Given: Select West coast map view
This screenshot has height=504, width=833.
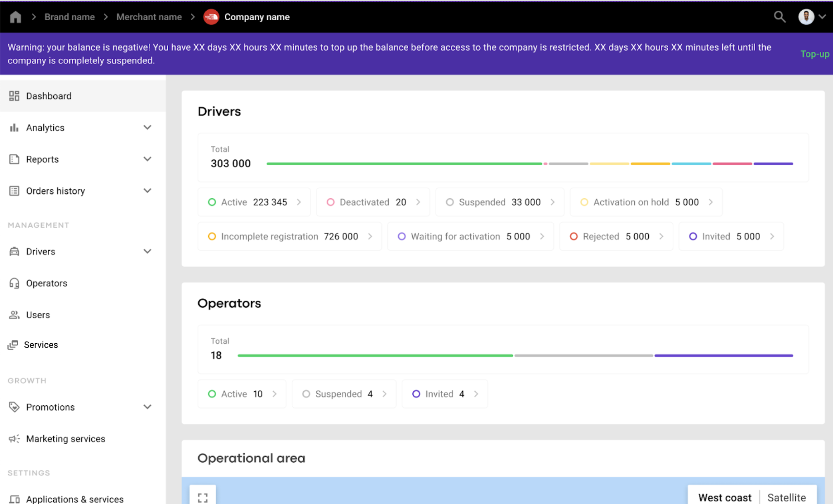Looking at the screenshot, I should click(x=724, y=497).
